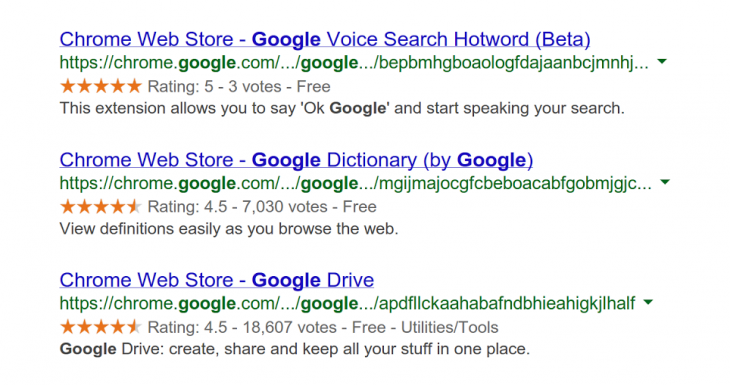730x385 pixels.
Task: Click the 'create, share and keep' description
Action: (295, 349)
